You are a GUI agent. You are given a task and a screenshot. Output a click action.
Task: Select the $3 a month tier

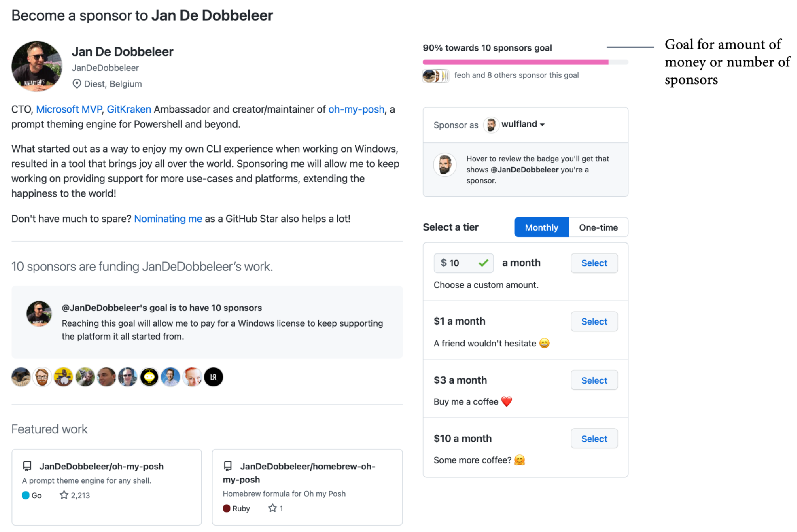click(x=594, y=380)
